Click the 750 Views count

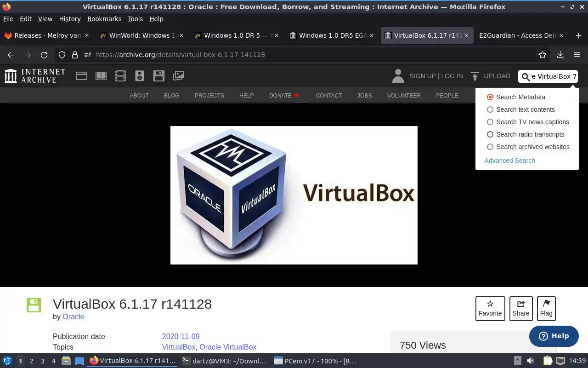[423, 345]
